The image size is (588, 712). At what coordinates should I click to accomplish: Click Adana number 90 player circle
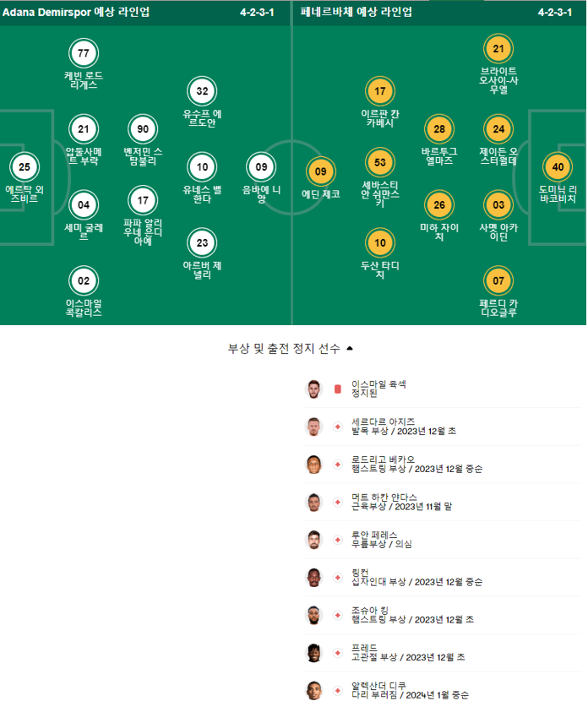[x=143, y=129]
